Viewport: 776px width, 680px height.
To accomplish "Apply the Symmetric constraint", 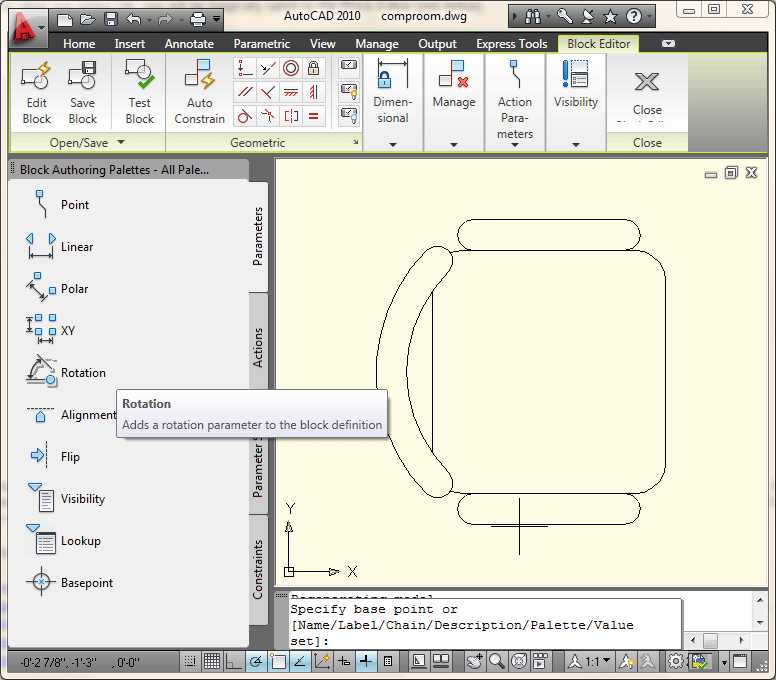I will point(291,116).
